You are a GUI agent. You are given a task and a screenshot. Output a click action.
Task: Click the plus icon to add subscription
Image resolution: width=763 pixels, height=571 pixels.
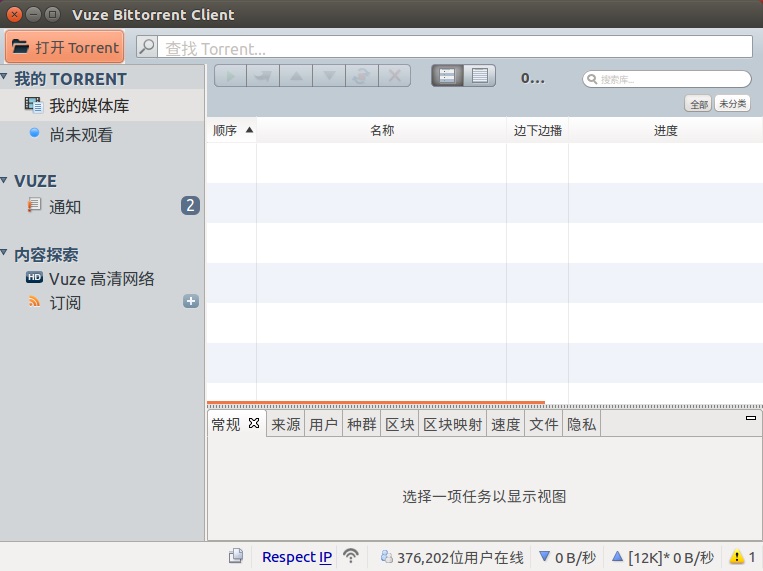[x=191, y=301]
